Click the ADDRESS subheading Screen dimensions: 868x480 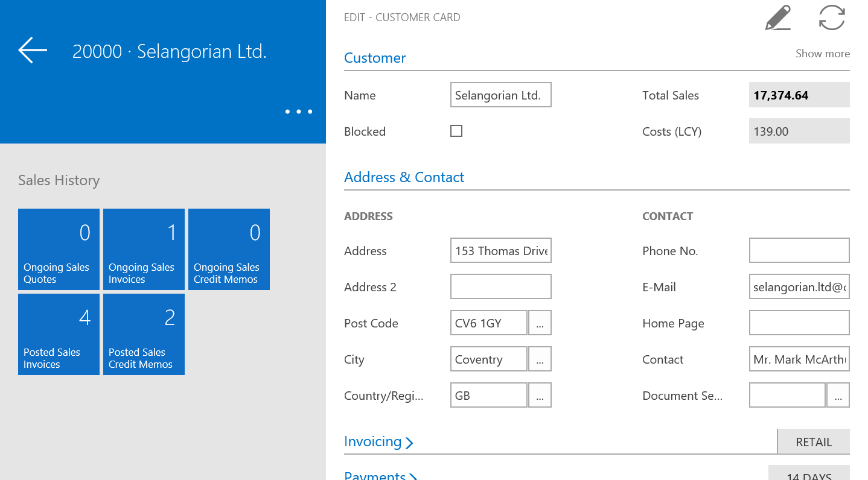[368, 216]
